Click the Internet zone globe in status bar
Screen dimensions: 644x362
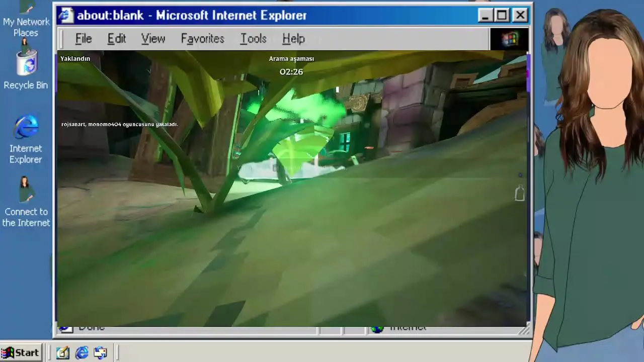pos(377,329)
